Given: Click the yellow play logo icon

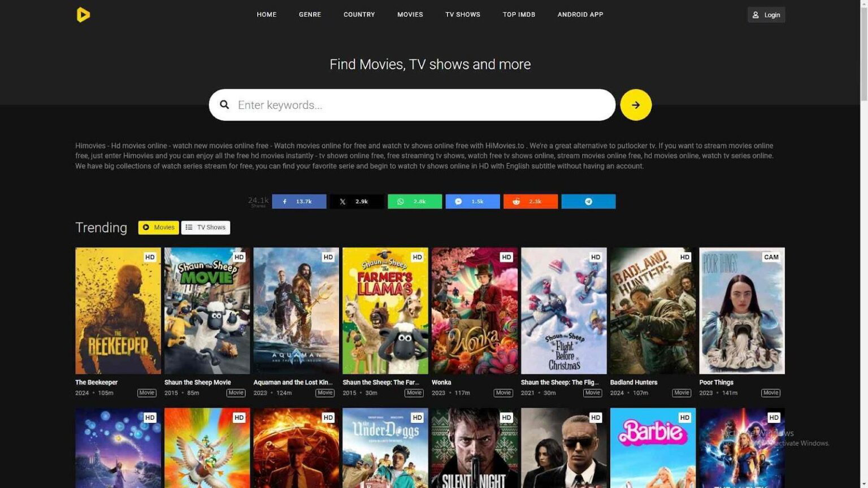Looking at the screenshot, I should point(83,15).
